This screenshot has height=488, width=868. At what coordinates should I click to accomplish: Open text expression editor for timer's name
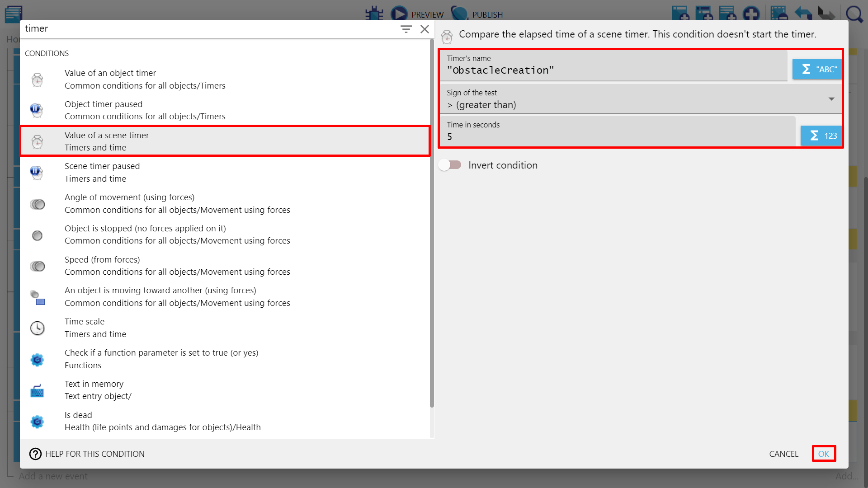pyautogui.click(x=818, y=70)
